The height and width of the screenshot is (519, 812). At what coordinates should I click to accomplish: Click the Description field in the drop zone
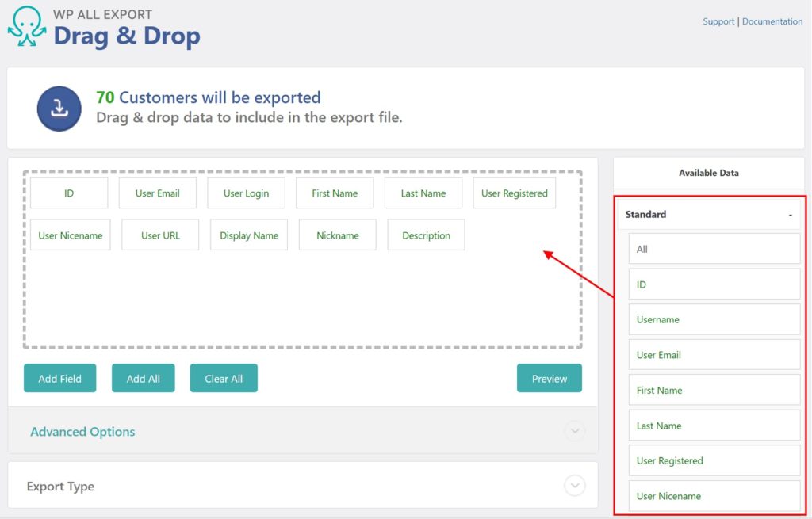[x=426, y=235]
